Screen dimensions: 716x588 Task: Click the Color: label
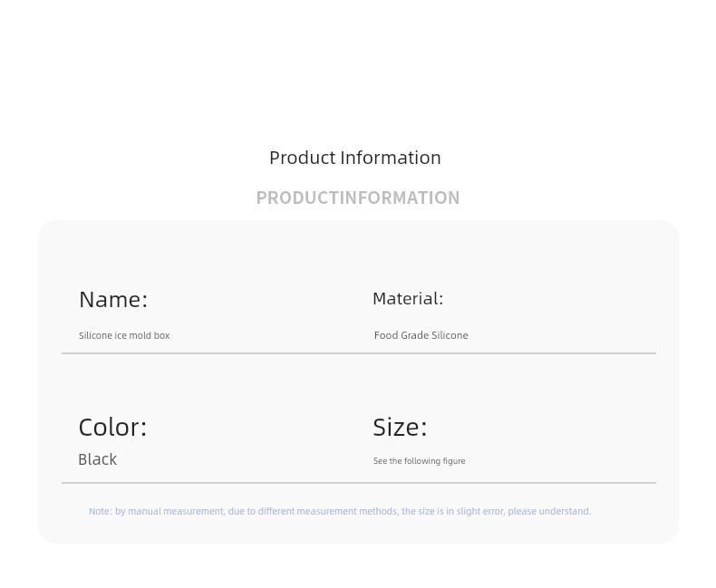[x=112, y=428]
